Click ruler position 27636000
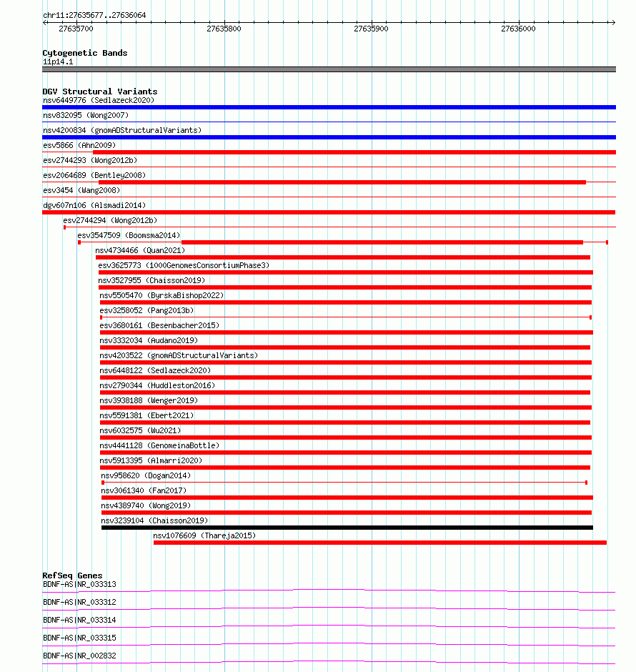Viewport: 636px width, 672px height. click(x=518, y=29)
